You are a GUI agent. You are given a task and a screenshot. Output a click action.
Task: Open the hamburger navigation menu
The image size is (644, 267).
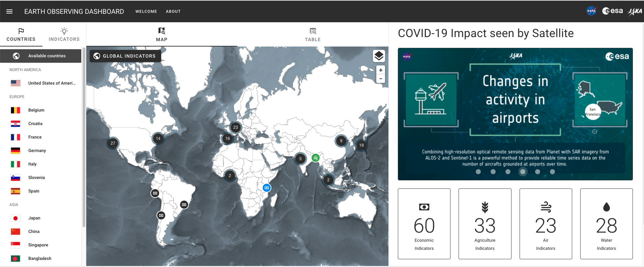point(9,11)
